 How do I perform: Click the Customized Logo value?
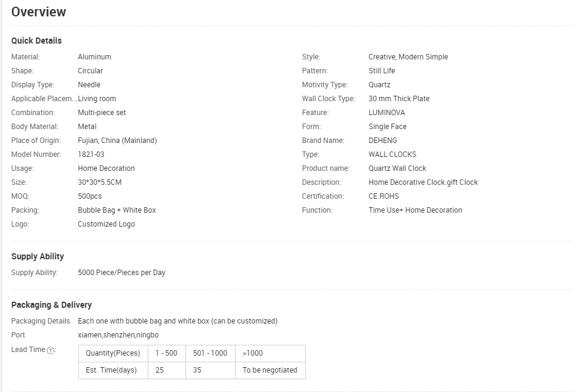point(107,224)
